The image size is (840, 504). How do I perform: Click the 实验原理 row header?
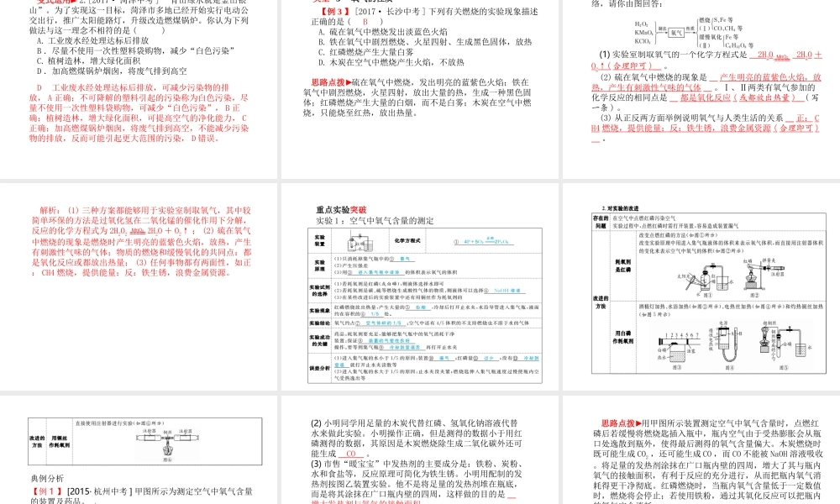[320, 265]
